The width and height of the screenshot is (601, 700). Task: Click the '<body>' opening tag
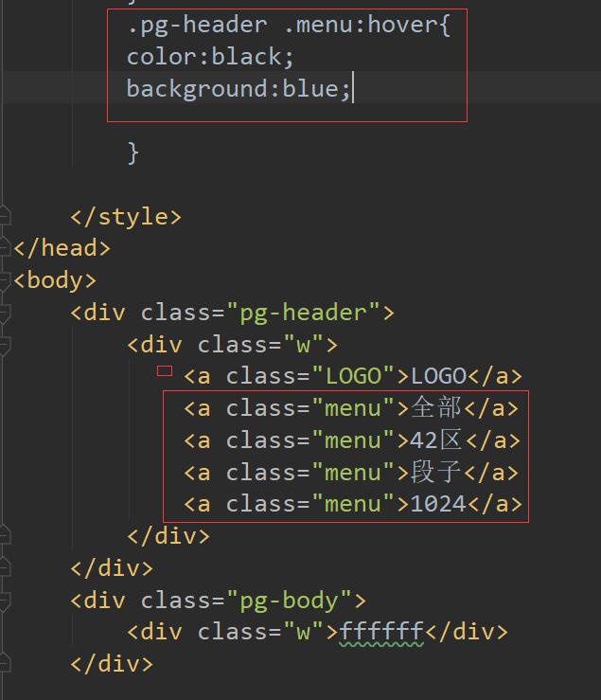55,280
